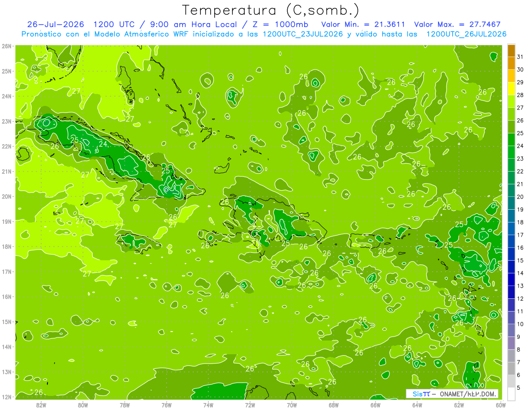Click longitude axis label '78W'
The height and width of the screenshot is (411, 532).
[x=125, y=405]
